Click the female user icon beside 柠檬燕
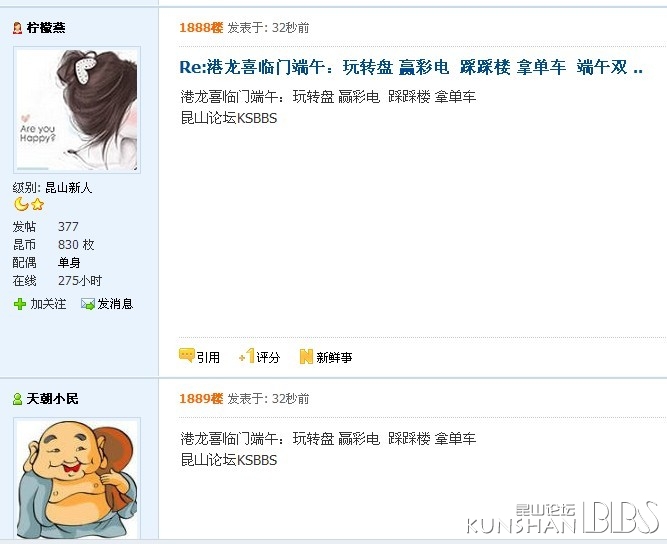This screenshot has width=667, height=544. pyautogui.click(x=17, y=28)
